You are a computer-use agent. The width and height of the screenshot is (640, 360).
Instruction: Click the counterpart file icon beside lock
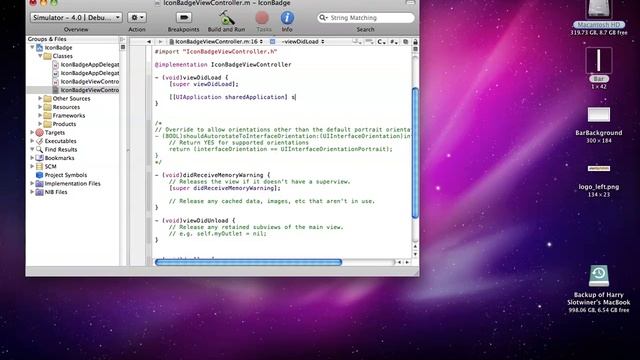pyautogui.click(x=406, y=42)
